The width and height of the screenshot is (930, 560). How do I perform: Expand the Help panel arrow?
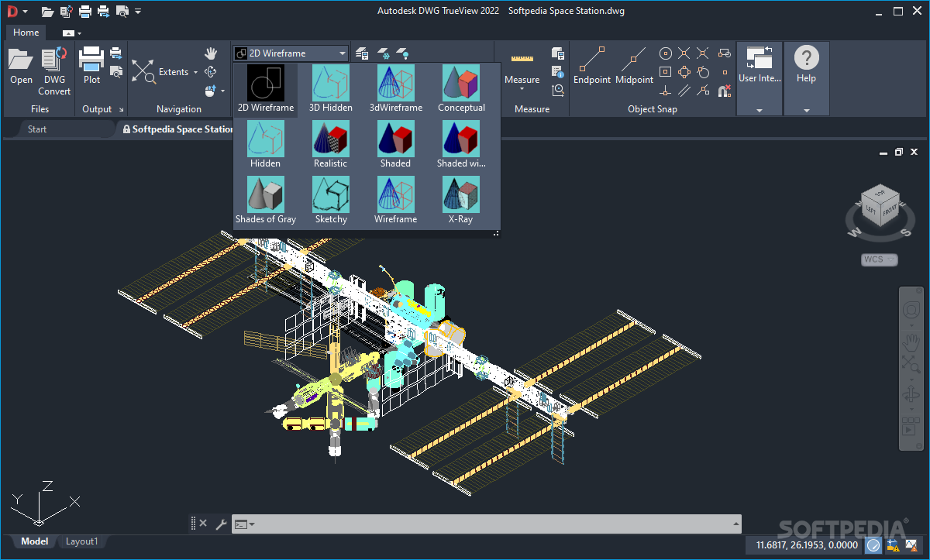click(807, 110)
